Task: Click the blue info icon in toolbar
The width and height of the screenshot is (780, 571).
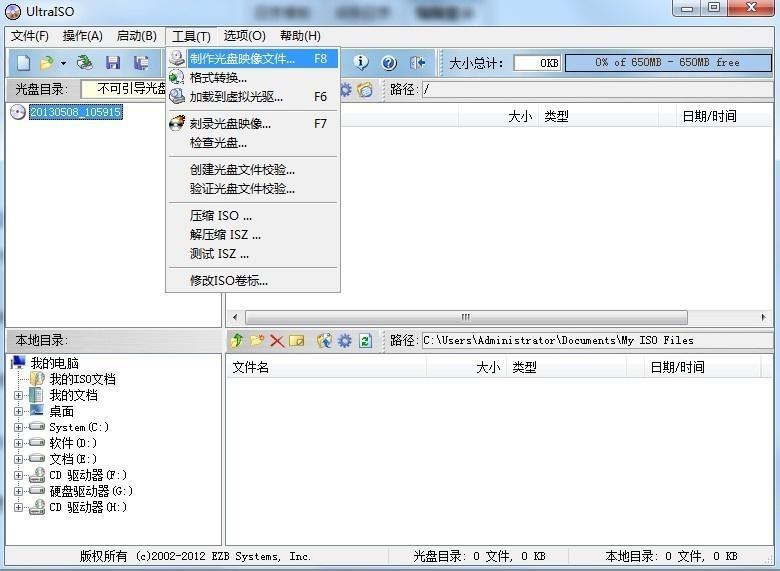Action: (x=361, y=63)
